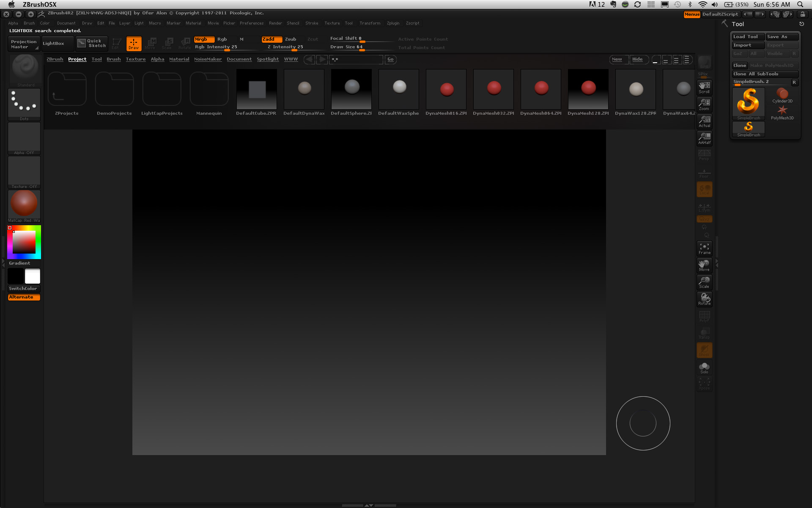Viewport: 812px width, 508px height.
Task: Adjust the Draw Size slider
Action: 362,47
